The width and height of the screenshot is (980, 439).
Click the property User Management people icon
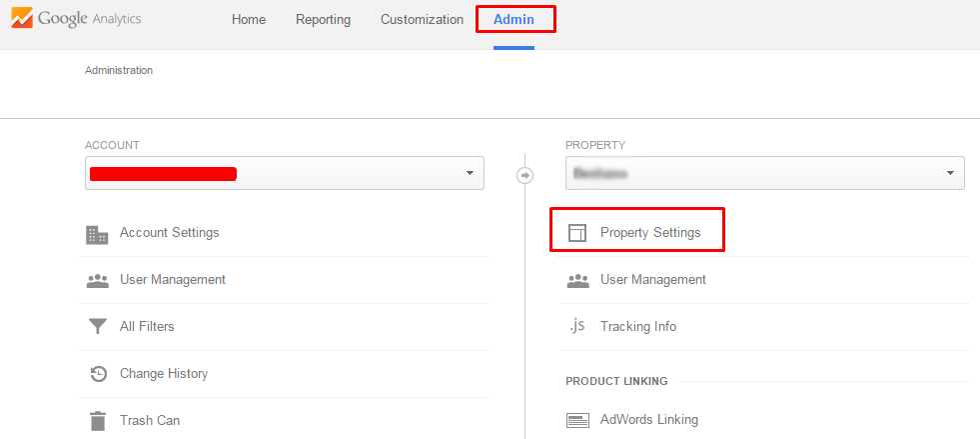click(x=577, y=280)
